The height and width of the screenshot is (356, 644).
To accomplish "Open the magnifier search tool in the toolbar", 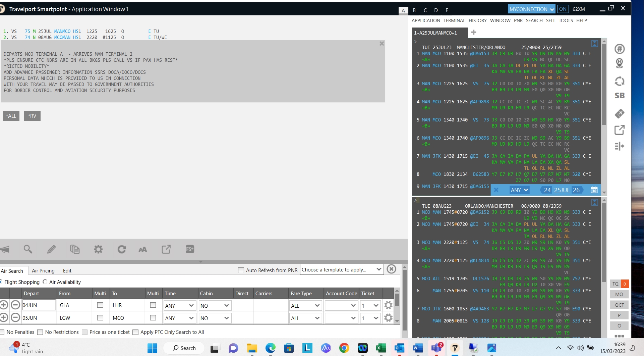I will [28, 249].
